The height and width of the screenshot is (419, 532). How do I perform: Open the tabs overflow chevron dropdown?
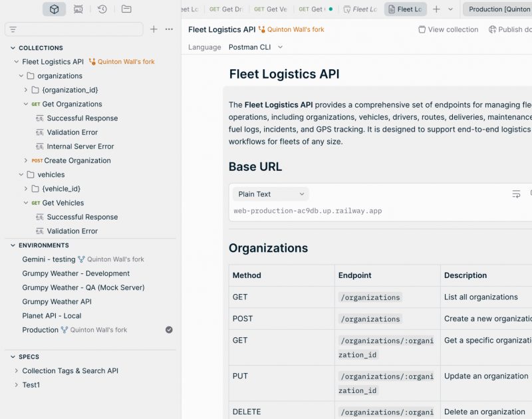451,9
